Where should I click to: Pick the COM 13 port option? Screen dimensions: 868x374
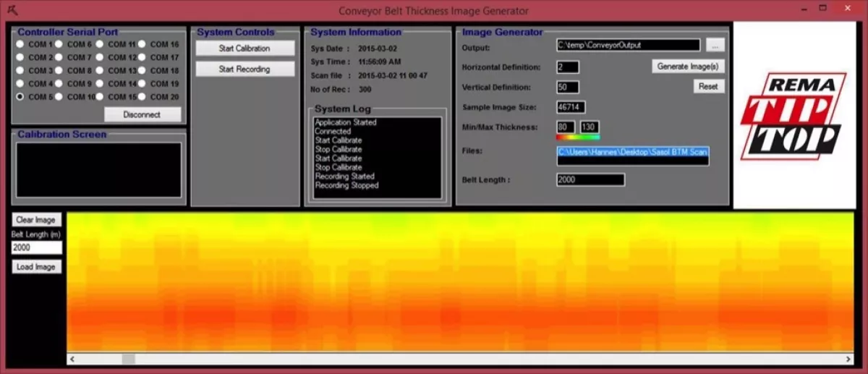pyautogui.click(x=101, y=71)
